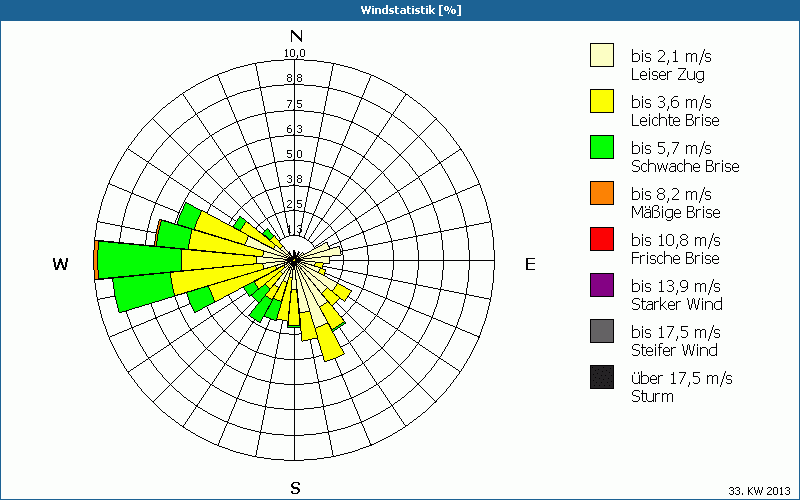Click the purple 'bis 13,9 m/s' legend swatch
Image resolution: width=800 pixels, height=500 pixels.
[602, 285]
